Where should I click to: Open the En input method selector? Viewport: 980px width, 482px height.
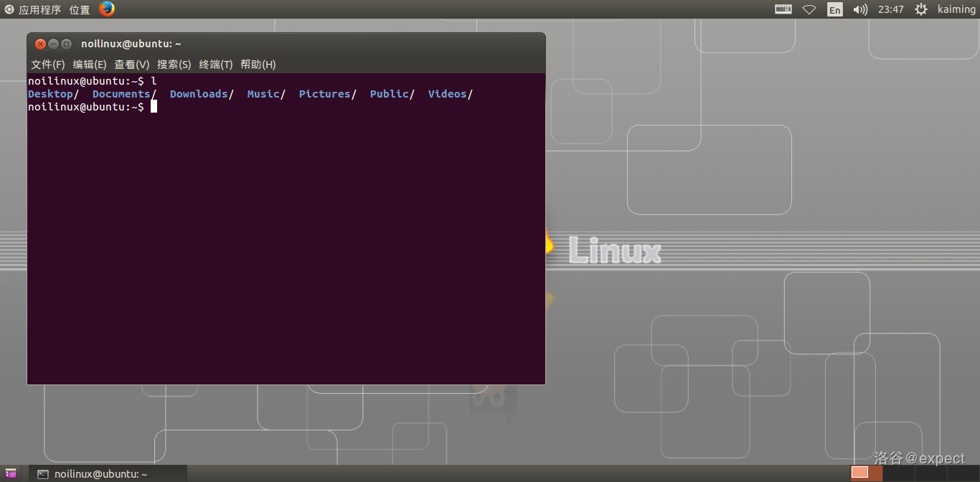coord(834,10)
